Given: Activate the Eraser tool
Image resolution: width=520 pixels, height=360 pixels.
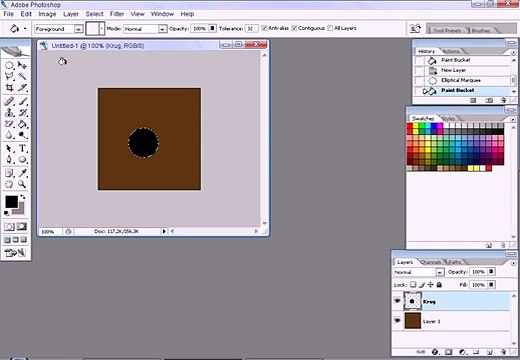Looking at the screenshot, I should pyautogui.click(x=9, y=124).
